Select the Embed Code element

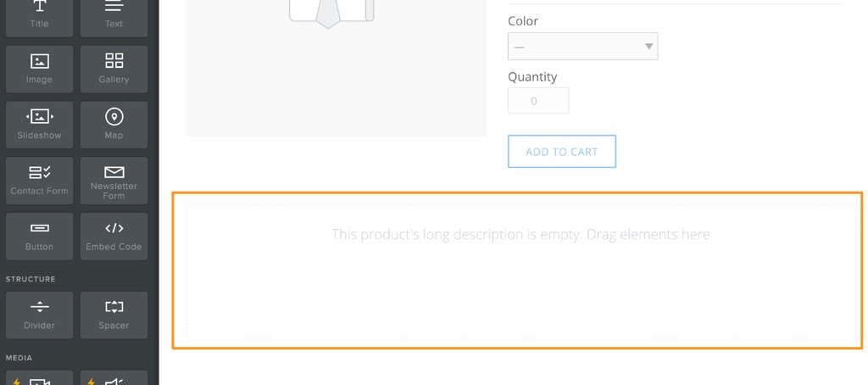click(114, 236)
